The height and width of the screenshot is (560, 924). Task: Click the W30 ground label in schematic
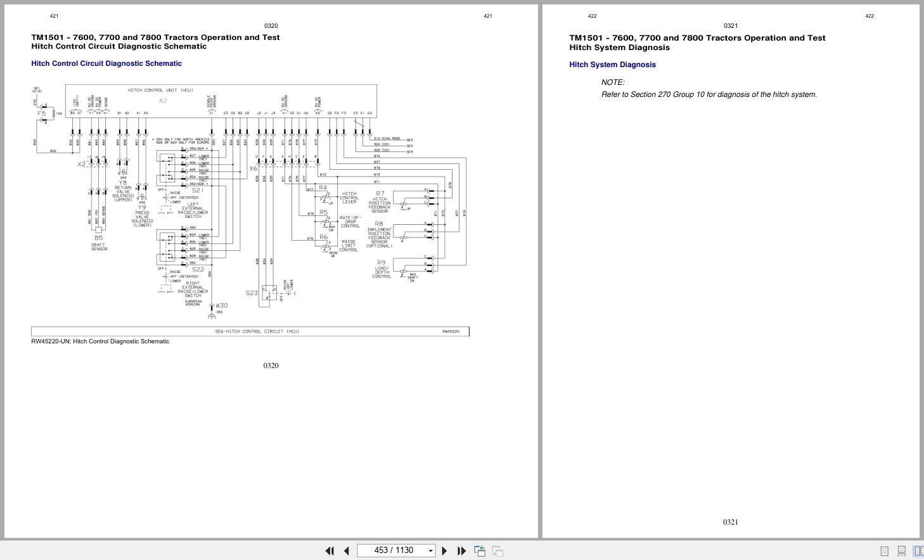point(222,306)
